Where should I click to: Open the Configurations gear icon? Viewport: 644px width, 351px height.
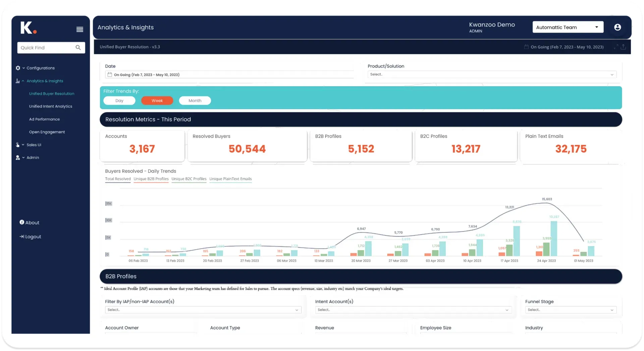[18, 68]
